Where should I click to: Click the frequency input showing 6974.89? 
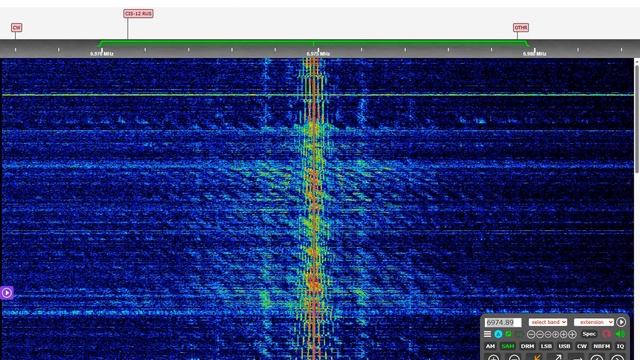tap(503, 322)
